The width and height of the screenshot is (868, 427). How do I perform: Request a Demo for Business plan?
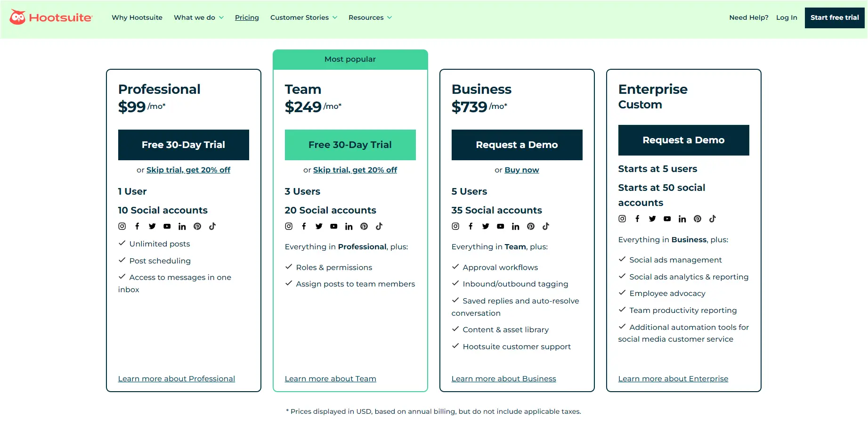(517, 145)
